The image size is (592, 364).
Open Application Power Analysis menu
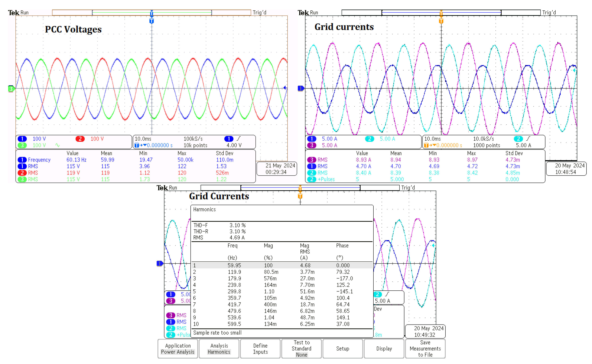pos(178,349)
